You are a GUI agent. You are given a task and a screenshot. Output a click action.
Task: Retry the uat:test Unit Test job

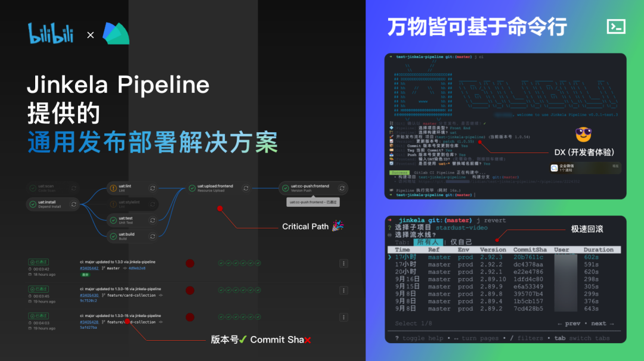pyautogui.click(x=153, y=220)
